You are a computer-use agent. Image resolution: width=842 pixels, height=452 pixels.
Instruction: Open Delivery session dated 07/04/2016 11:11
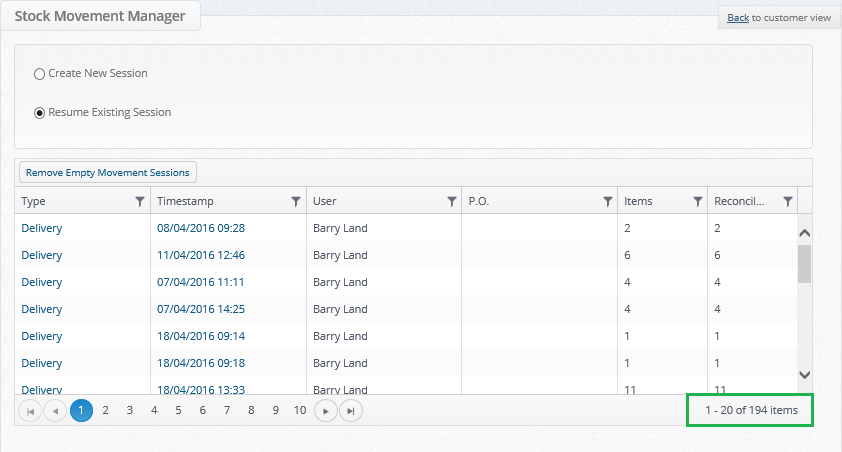point(200,282)
